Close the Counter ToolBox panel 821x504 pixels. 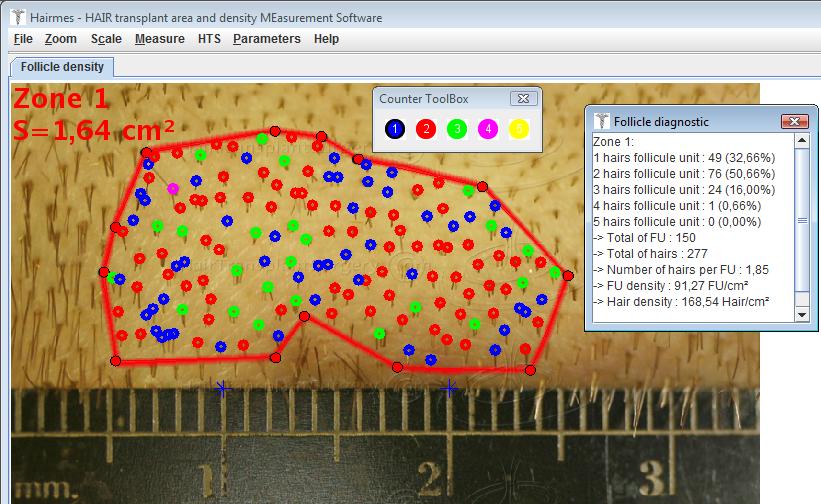pos(524,98)
